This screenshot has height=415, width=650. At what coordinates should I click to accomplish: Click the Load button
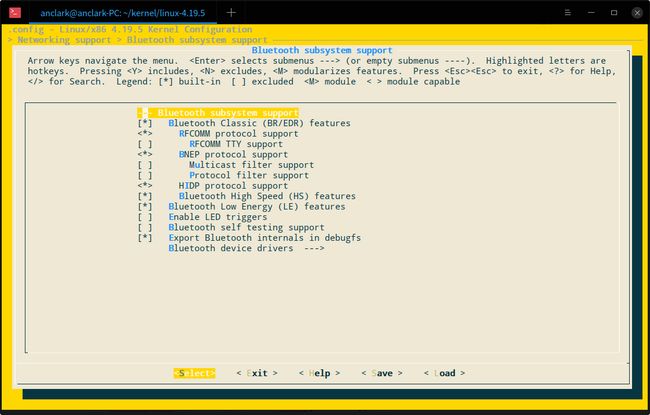click(x=444, y=373)
